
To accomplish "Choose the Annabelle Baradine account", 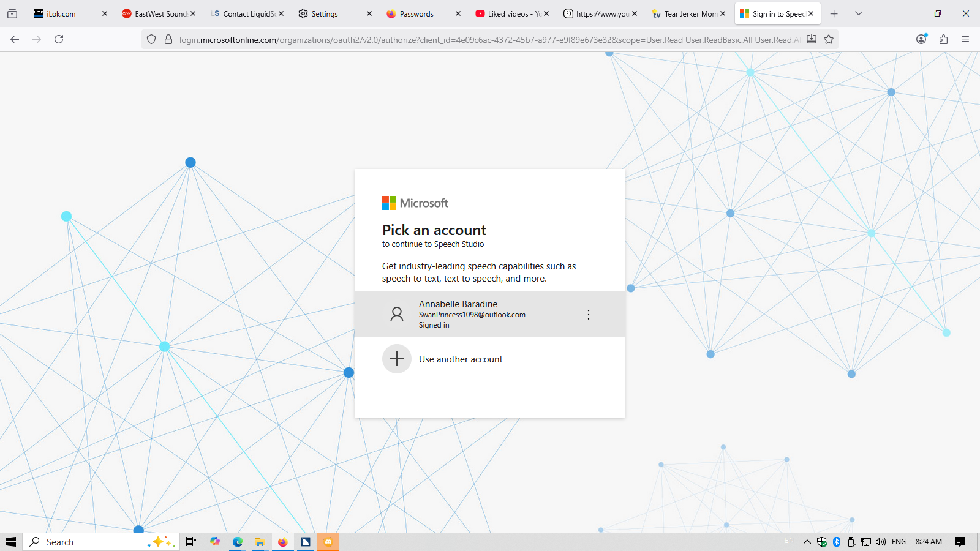I will (x=490, y=314).
